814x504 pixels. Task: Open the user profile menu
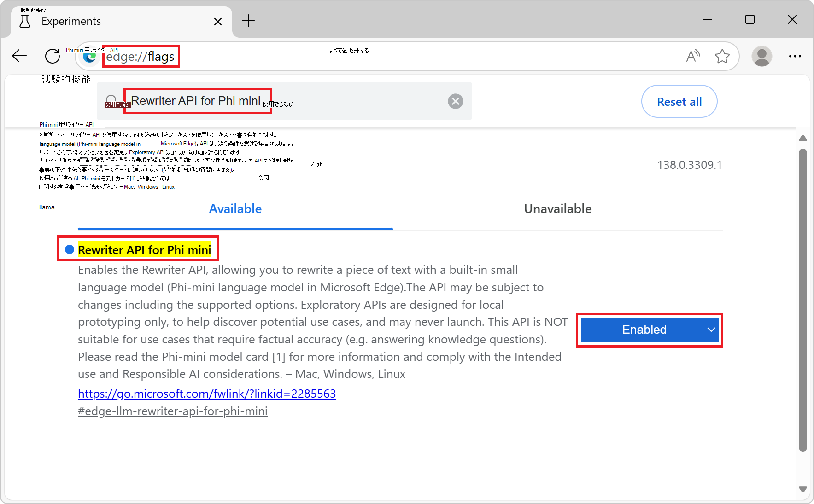click(761, 56)
